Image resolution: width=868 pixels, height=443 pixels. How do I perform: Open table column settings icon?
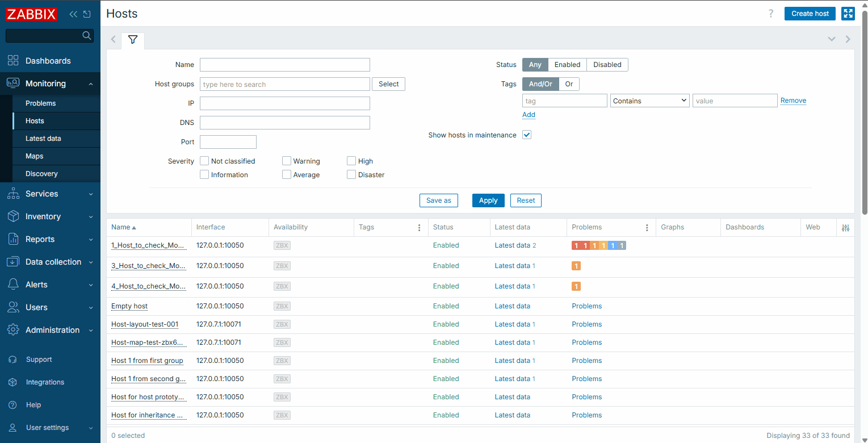(845, 228)
